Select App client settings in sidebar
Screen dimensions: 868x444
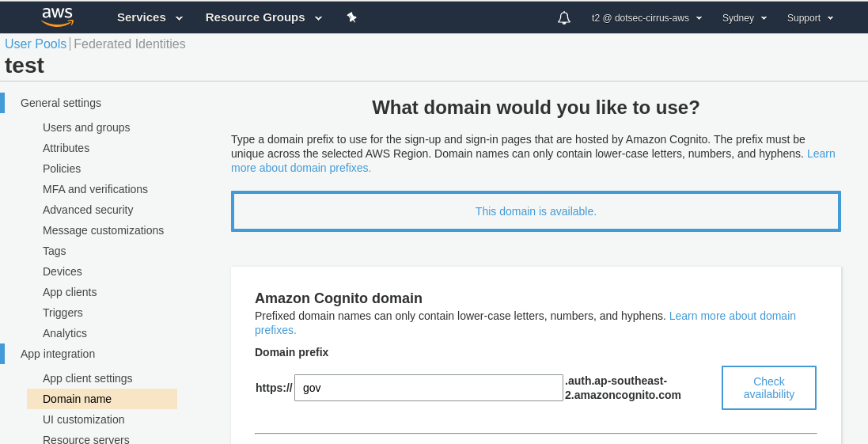[x=88, y=378]
